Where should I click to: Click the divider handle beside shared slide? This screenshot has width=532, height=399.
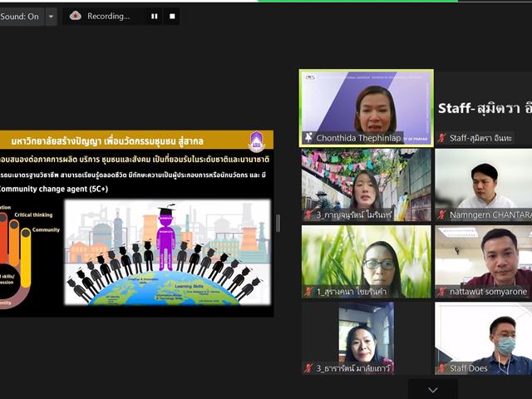pyautogui.click(x=278, y=224)
